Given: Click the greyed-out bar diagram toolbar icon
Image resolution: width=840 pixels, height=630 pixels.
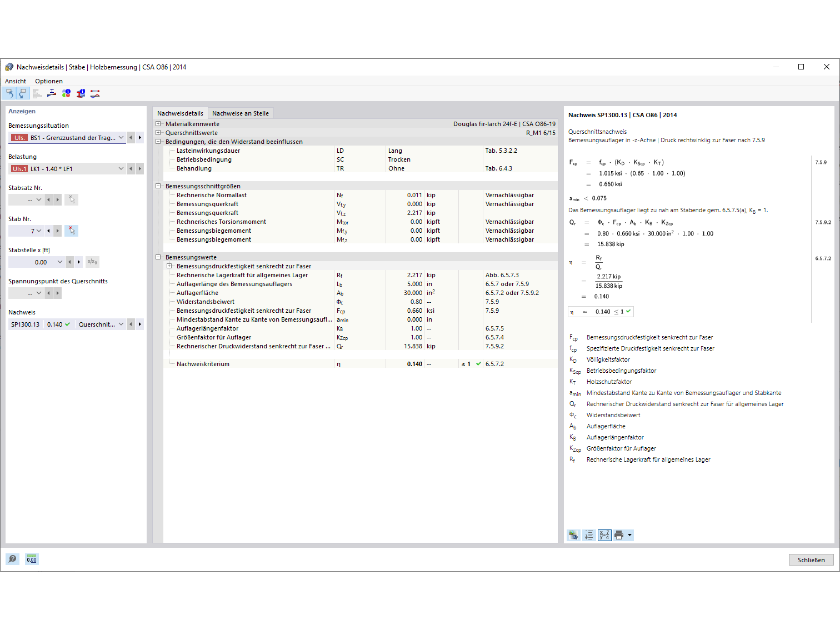Looking at the screenshot, I should (x=37, y=93).
